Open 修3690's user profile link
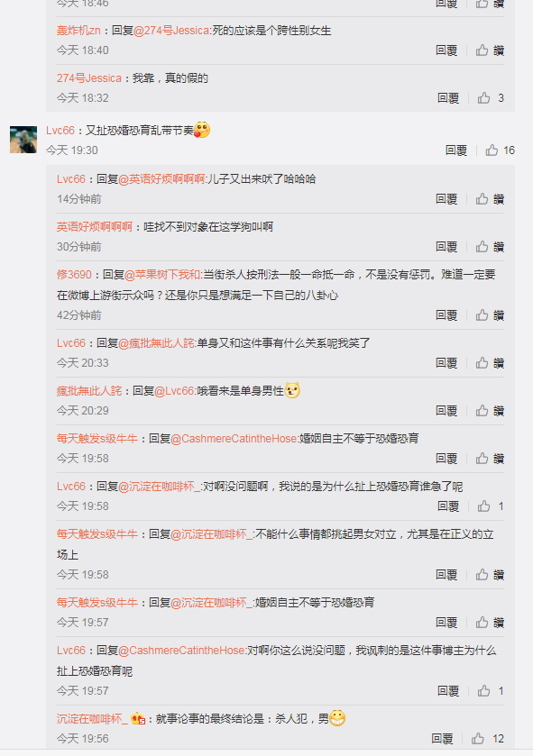533x756 pixels. 74,275
